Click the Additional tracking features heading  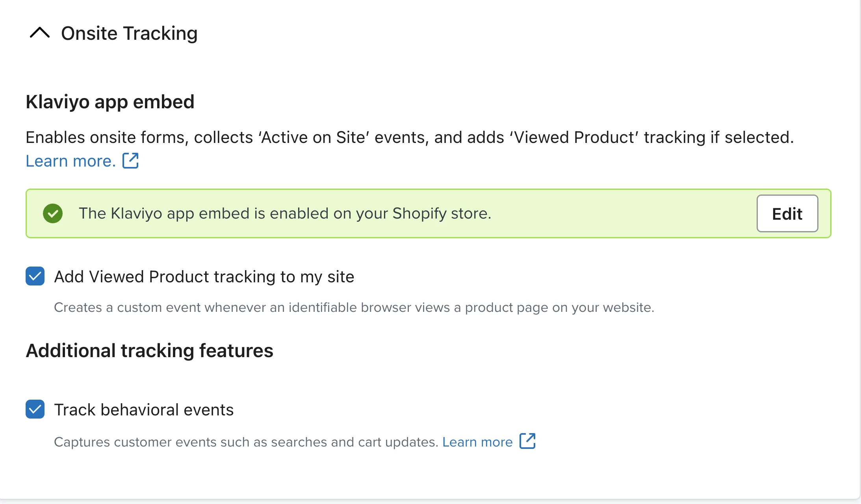point(149,350)
